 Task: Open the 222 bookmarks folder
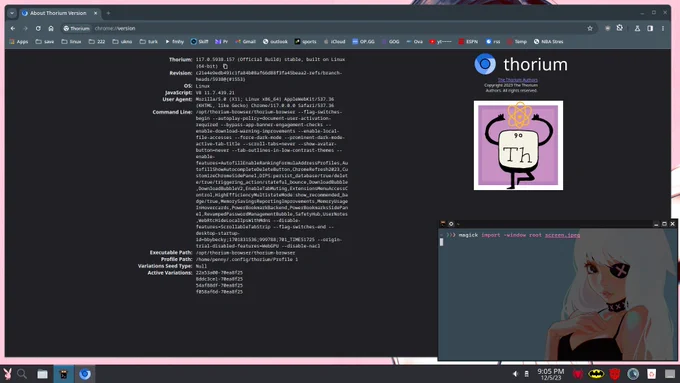tap(97, 42)
